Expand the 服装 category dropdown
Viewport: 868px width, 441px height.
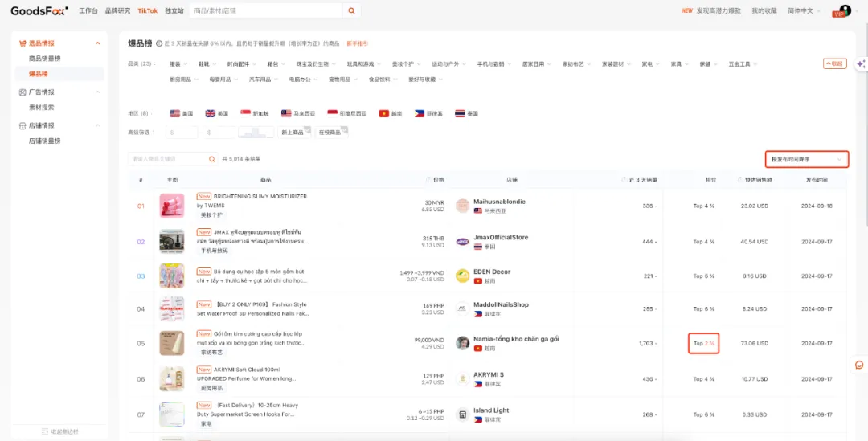pyautogui.click(x=178, y=64)
